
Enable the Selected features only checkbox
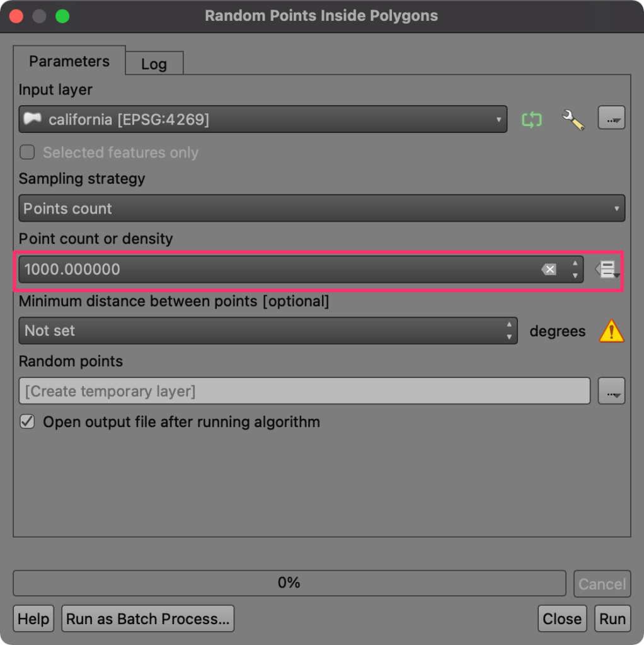pos(26,152)
